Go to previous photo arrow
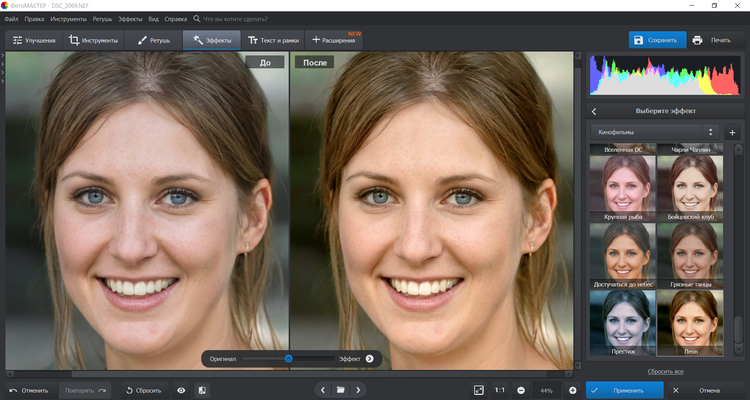This screenshot has width=750, height=400. pyautogui.click(x=322, y=390)
